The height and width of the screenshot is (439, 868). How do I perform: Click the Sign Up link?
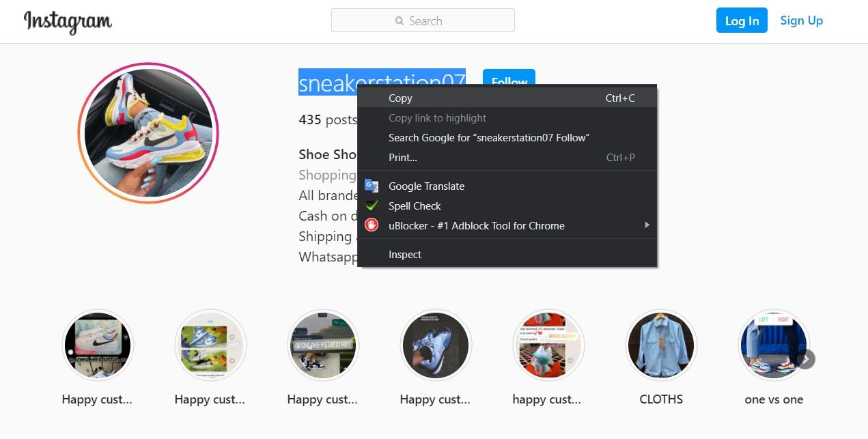point(801,20)
